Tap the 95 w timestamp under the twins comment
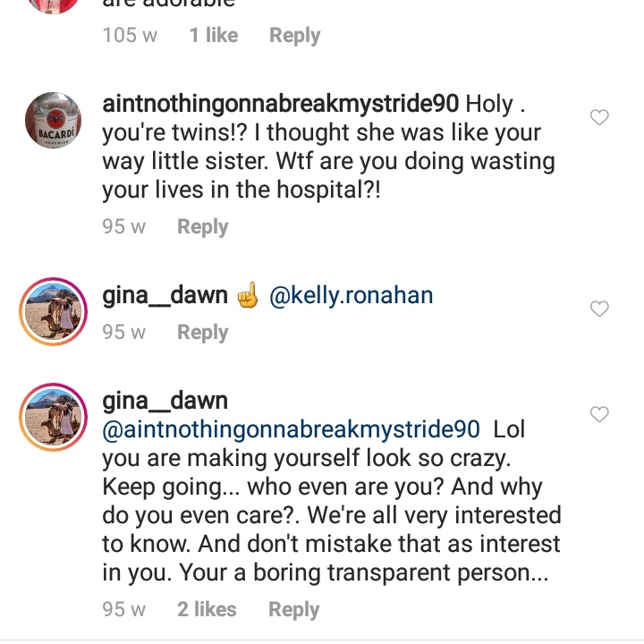 pyautogui.click(x=123, y=226)
